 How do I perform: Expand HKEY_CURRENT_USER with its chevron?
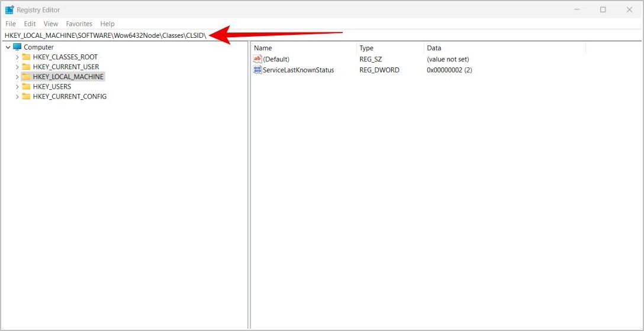[17, 67]
